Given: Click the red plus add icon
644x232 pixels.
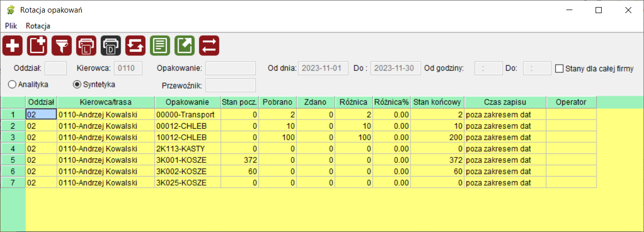Looking at the screenshot, I should tap(12, 46).
